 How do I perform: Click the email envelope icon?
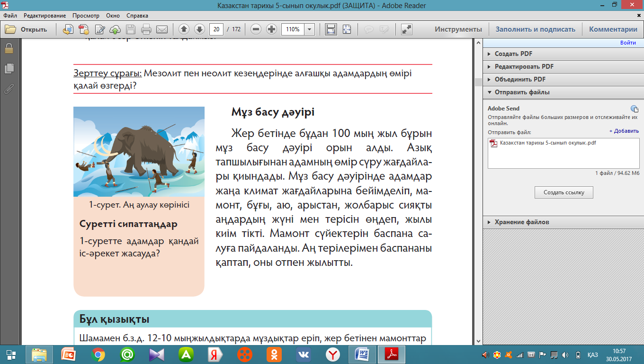click(162, 29)
